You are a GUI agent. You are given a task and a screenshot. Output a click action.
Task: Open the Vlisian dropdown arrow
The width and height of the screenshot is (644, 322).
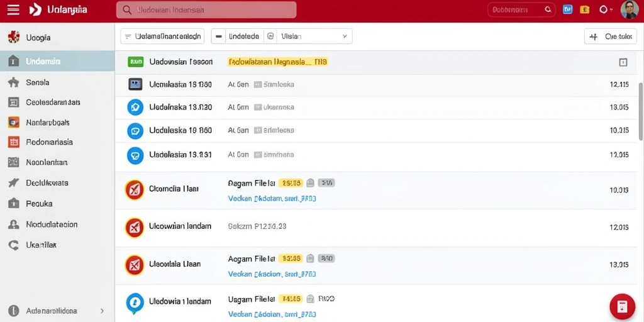pyautogui.click(x=345, y=36)
